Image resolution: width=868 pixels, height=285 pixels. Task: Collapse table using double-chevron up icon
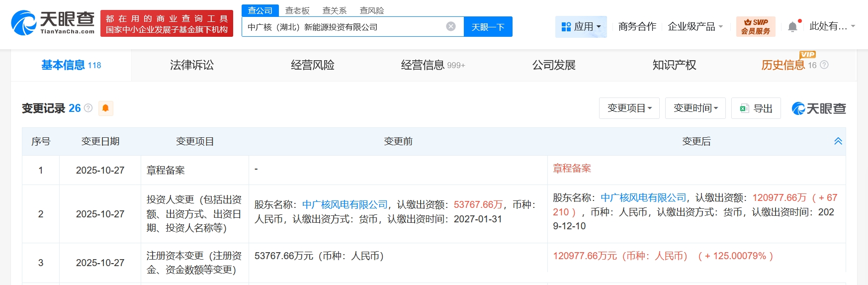click(838, 141)
